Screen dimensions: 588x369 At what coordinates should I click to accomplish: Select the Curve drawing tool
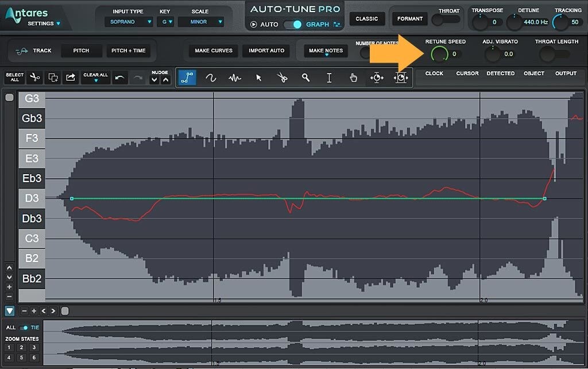click(x=211, y=78)
